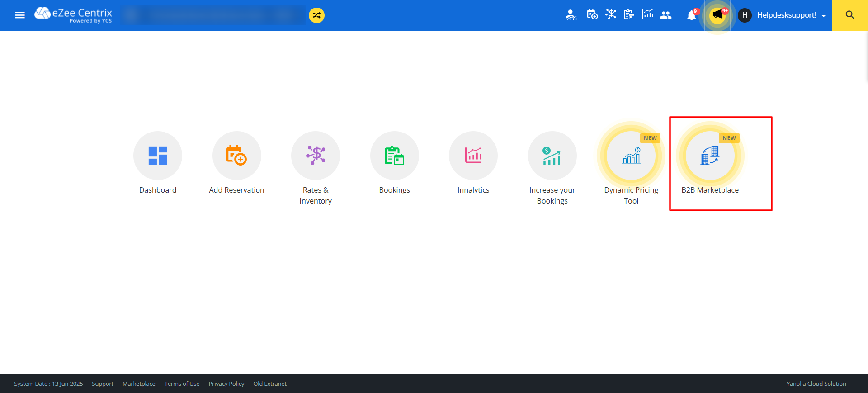Image resolution: width=868 pixels, height=393 pixels.
Task: Expand the Helpdesksupport! user dropdown
Action: tap(791, 15)
